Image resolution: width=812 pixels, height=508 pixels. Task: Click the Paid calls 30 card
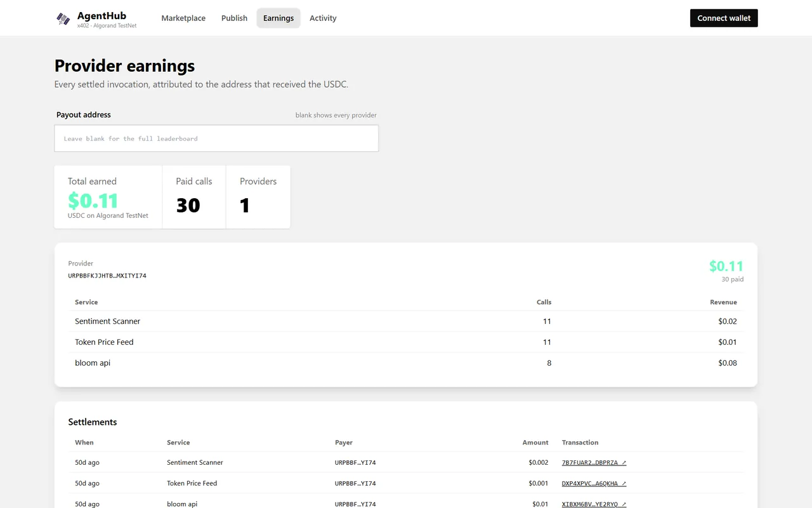[x=194, y=197]
